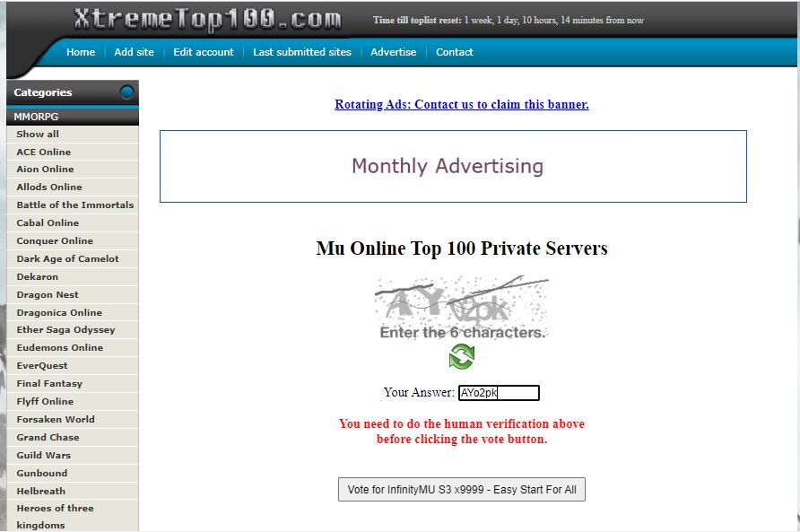800x532 pixels.
Task: Open the Allods Online category
Action: click(73, 187)
